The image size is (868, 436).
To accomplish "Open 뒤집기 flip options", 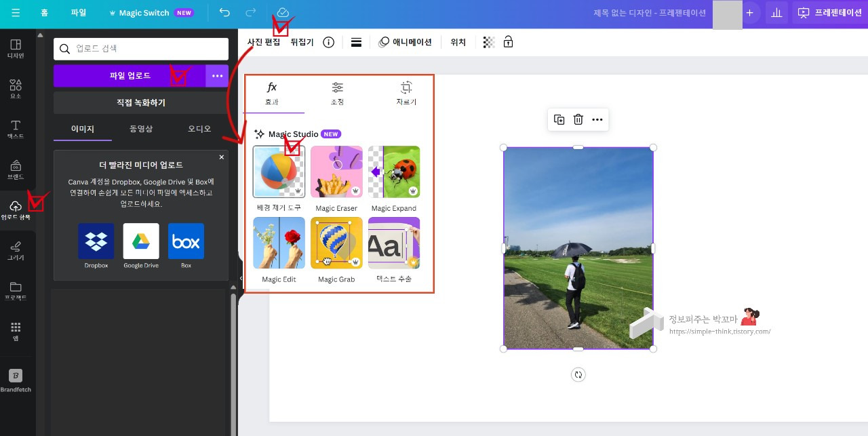I will [302, 42].
